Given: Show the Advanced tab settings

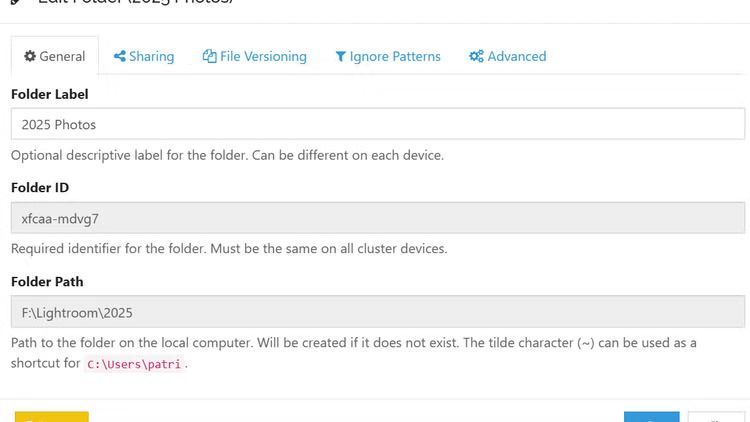Looking at the screenshot, I should [x=507, y=57].
